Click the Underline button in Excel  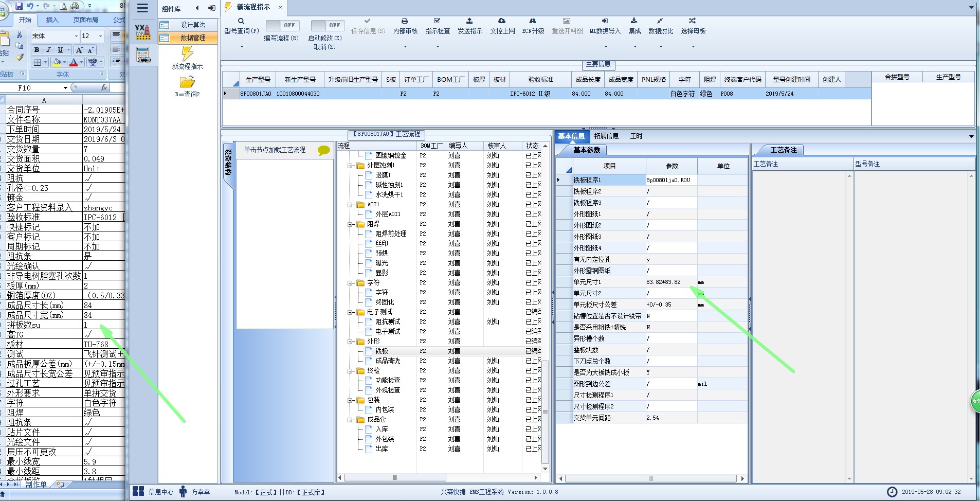(x=60, y=50)
